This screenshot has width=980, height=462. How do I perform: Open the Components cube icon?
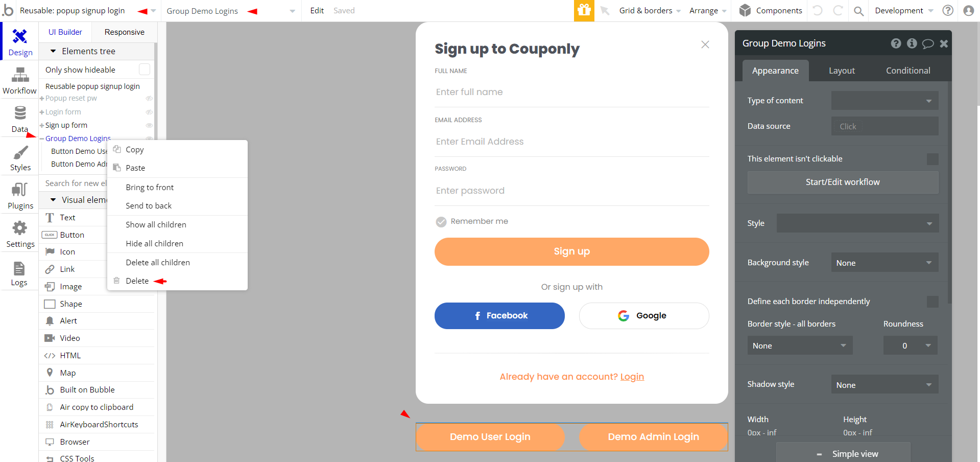click(745, 10)
